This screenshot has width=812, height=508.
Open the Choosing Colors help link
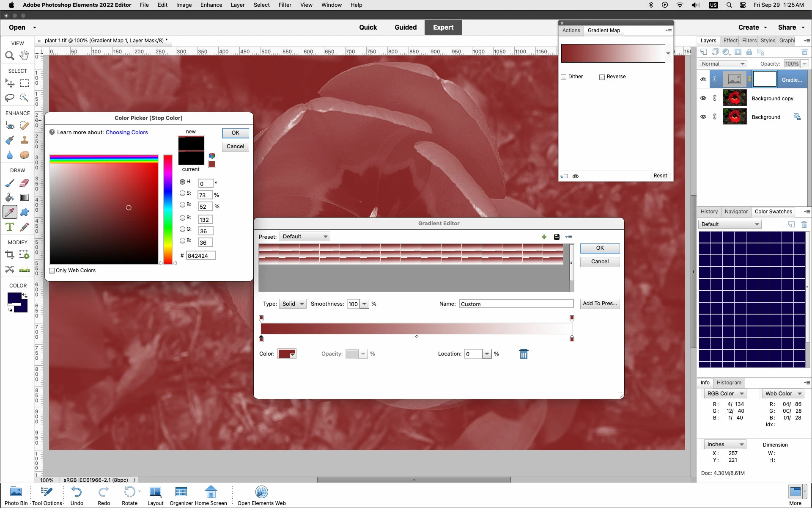coord(126,133)
